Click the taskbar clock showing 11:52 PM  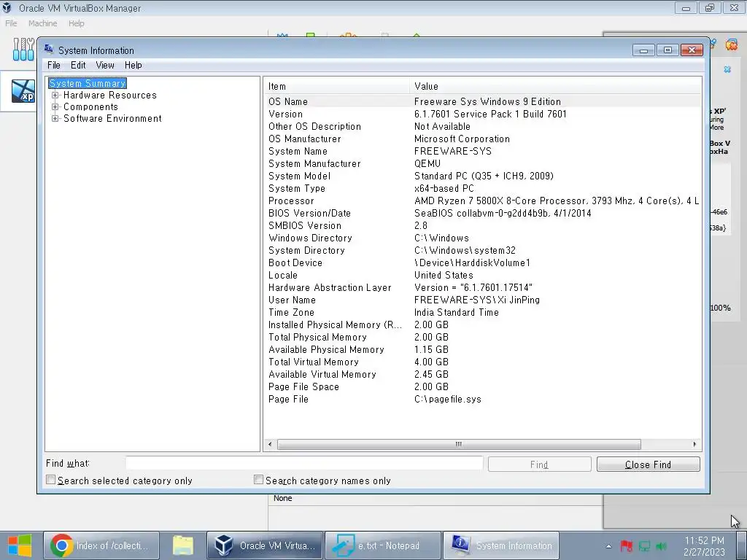(x=704, y=546)
